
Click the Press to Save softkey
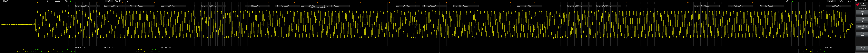pyautogui.click(x=862, y=49)
